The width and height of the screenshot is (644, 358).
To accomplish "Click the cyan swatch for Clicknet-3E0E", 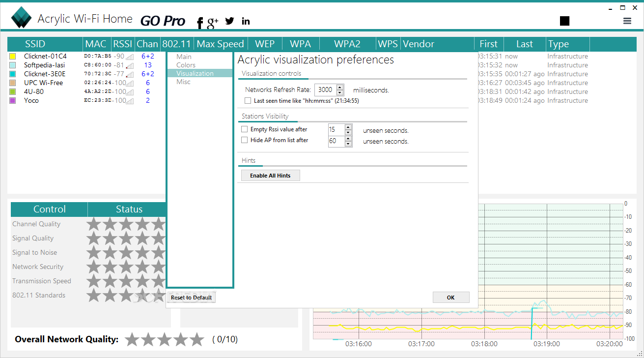I will point(13,74).
